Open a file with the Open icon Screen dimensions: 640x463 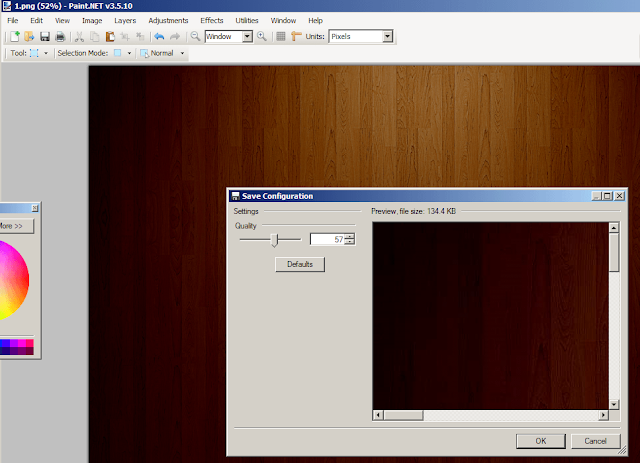click(29, 36)
